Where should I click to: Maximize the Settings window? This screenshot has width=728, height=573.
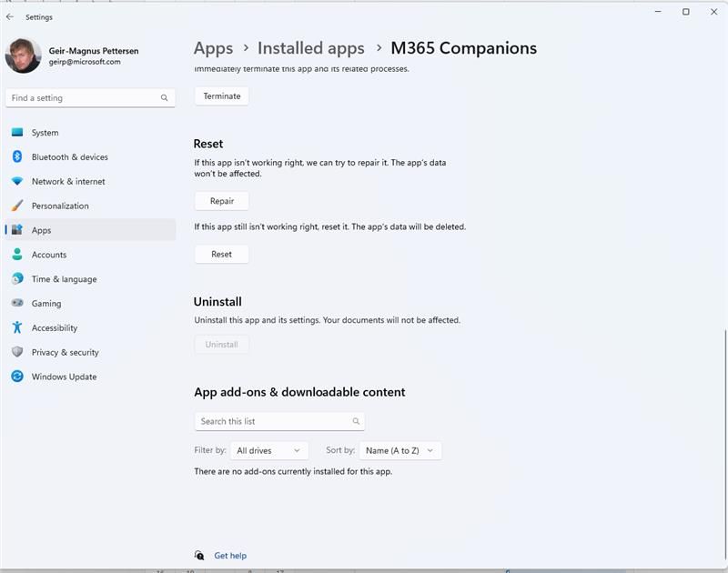(686, 12)
